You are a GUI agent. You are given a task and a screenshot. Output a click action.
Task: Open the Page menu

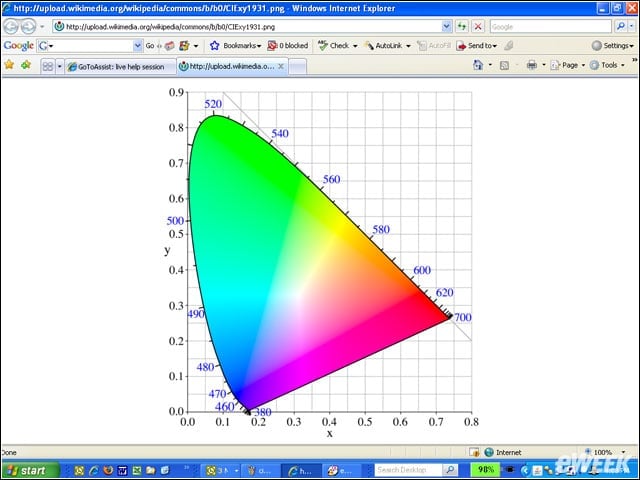(x=567, y=65)
